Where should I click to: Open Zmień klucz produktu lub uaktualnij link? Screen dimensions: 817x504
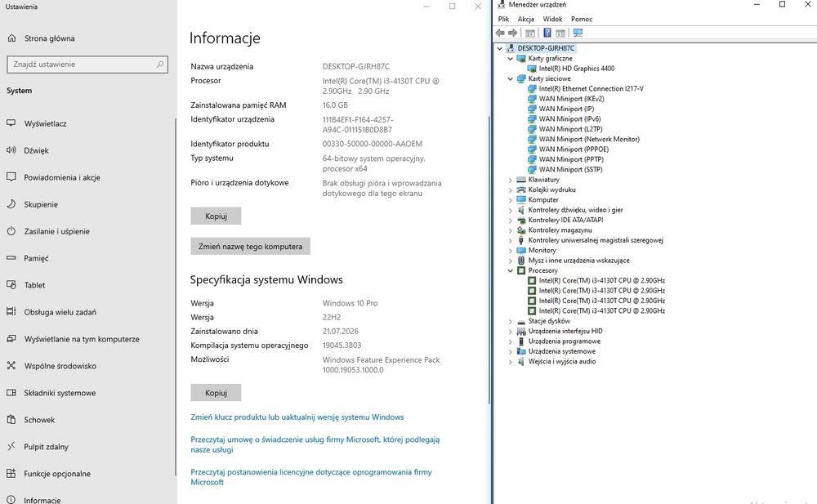click(x=297, y=417)
